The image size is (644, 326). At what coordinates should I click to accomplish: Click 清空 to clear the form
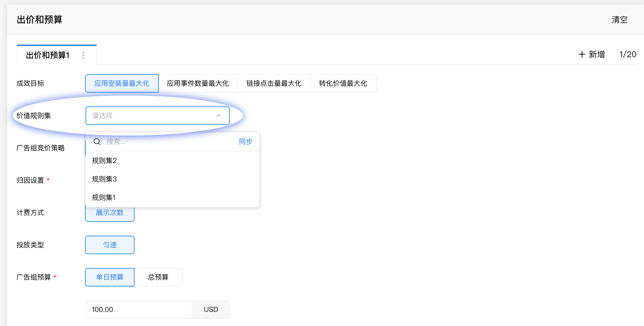coord(619,19)
